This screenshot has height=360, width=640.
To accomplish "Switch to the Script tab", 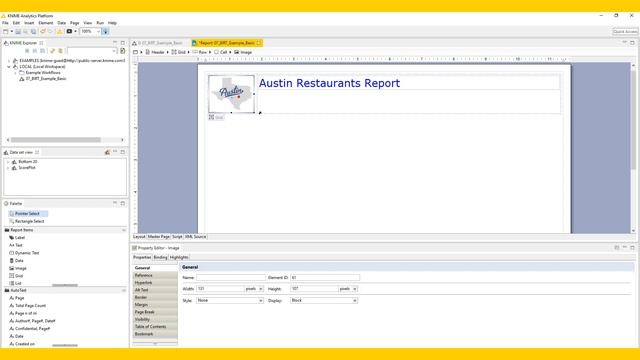I will coord(177,237).
